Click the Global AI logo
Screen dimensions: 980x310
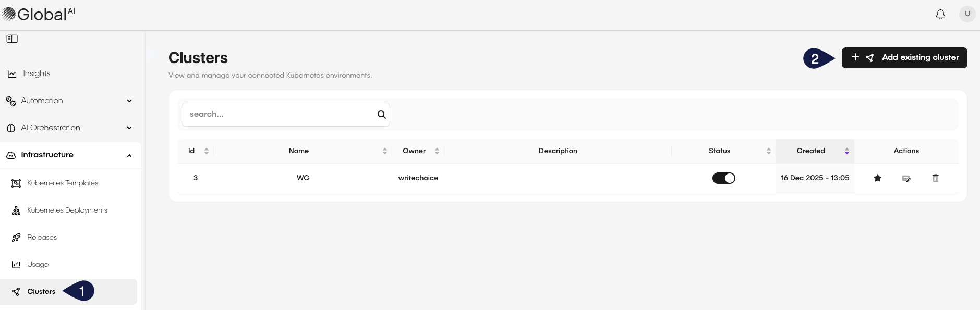tap(39, 14)
